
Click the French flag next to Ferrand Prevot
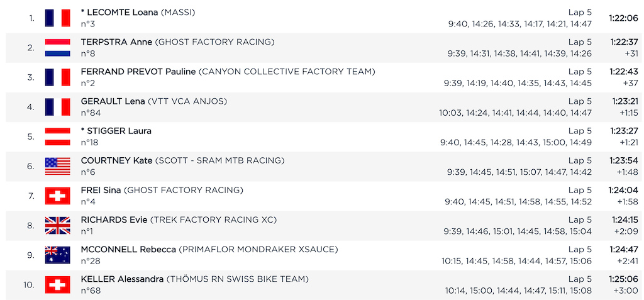[57, 77]
